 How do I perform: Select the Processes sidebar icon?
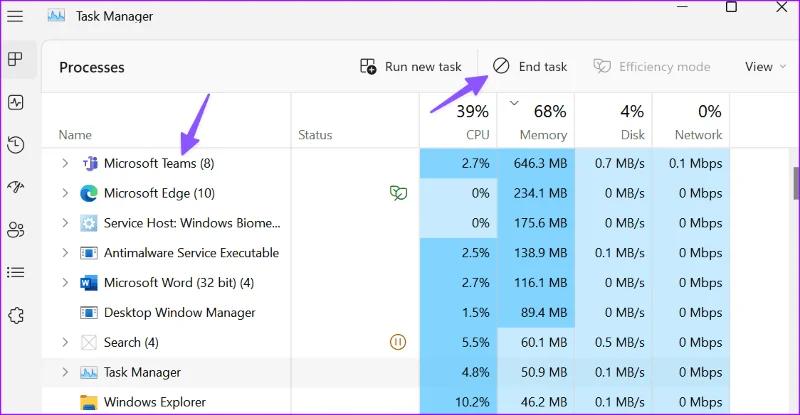16,59
